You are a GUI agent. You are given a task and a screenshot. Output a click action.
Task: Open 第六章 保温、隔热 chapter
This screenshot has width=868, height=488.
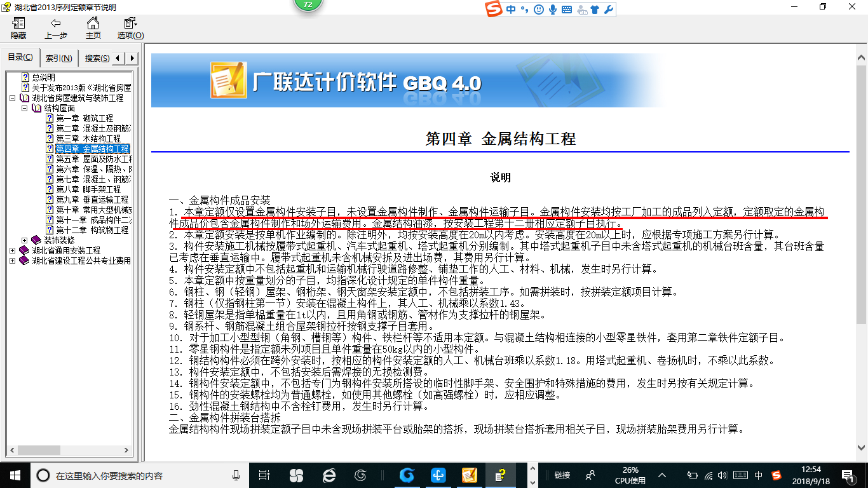(x=93, y=169)
